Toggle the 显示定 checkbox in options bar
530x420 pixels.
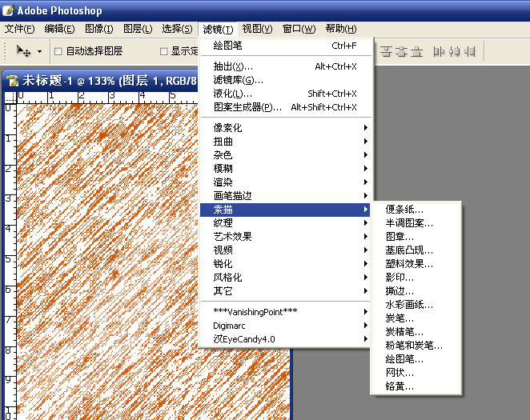click(x=163, y=51)
